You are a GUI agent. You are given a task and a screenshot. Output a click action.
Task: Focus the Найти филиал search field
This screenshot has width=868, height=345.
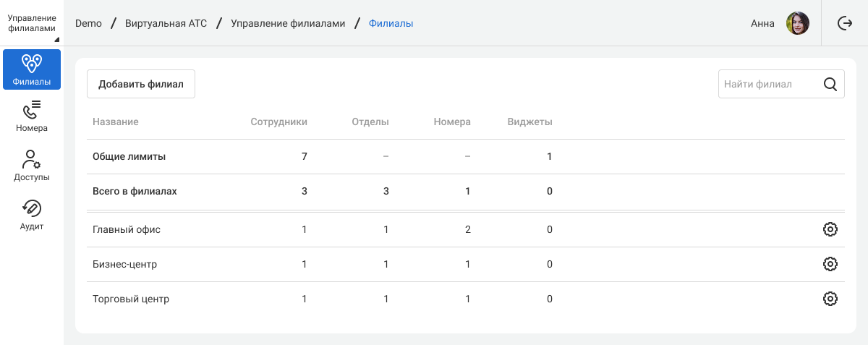[x=767, y=84]
